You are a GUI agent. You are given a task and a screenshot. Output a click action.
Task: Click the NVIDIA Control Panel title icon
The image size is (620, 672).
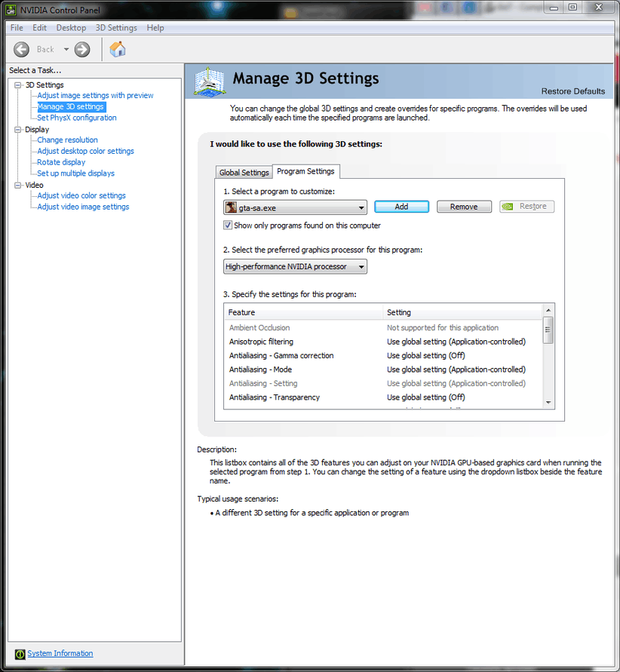click(x=11, y=10)
